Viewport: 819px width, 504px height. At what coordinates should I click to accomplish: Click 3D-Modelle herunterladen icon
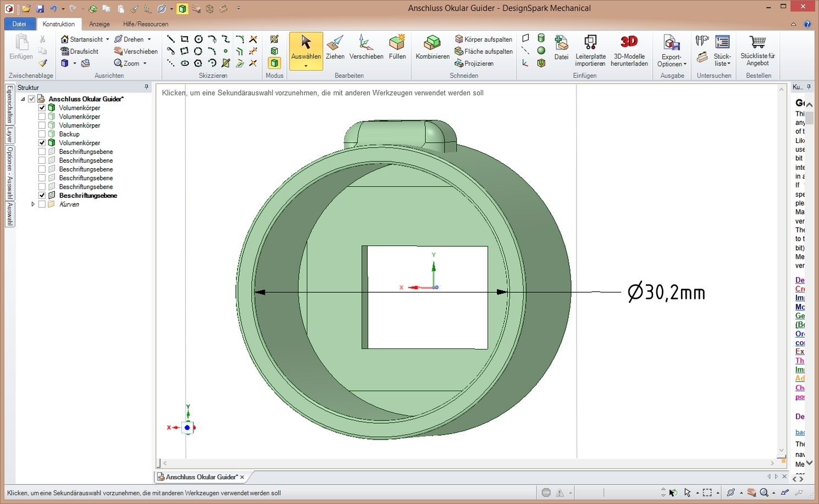pos(630,43)
